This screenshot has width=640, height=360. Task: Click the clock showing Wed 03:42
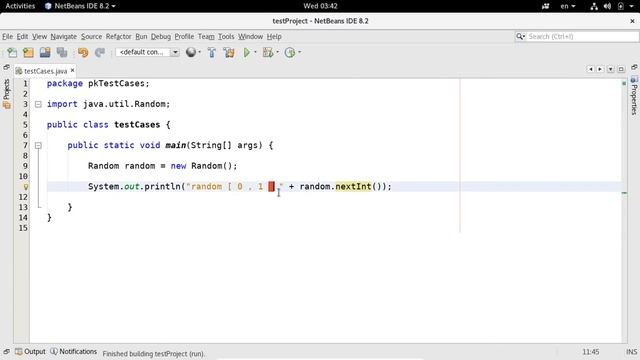click(320, 6)
